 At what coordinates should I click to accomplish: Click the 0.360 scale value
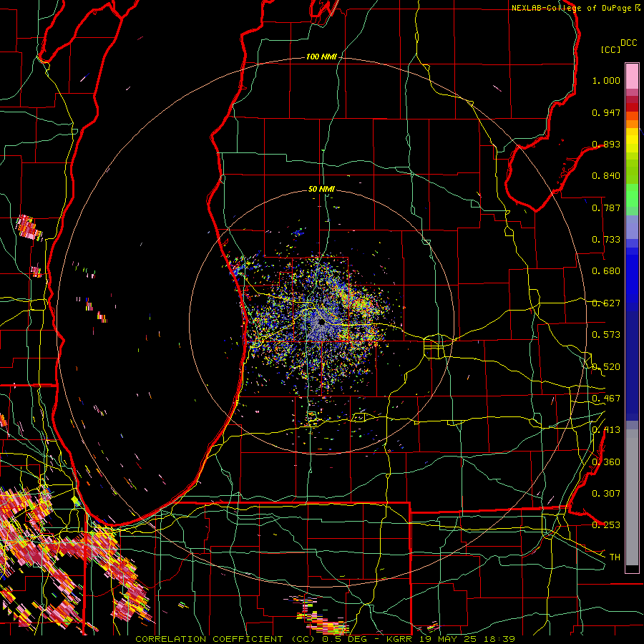tap(606, 462)
